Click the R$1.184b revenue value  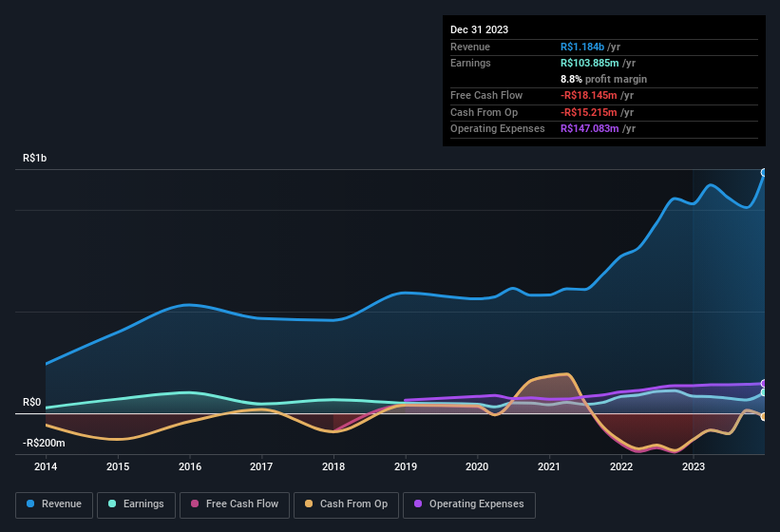tap(582, 47)
